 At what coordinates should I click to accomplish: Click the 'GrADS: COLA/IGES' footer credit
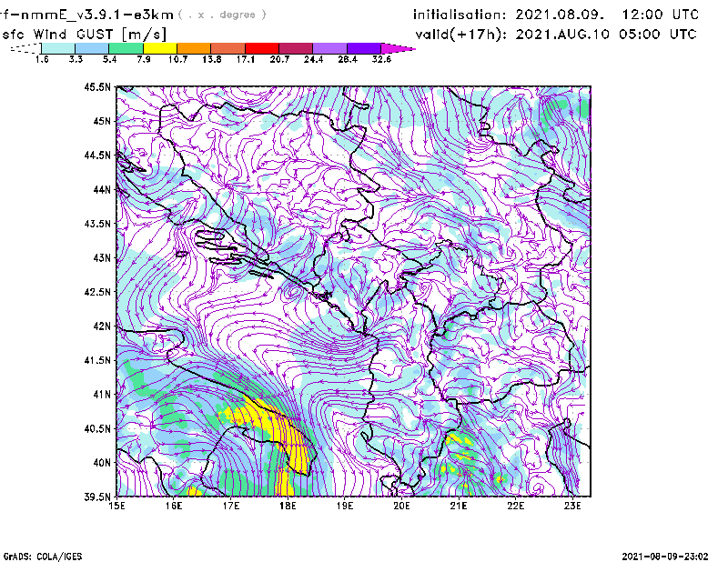43,557
